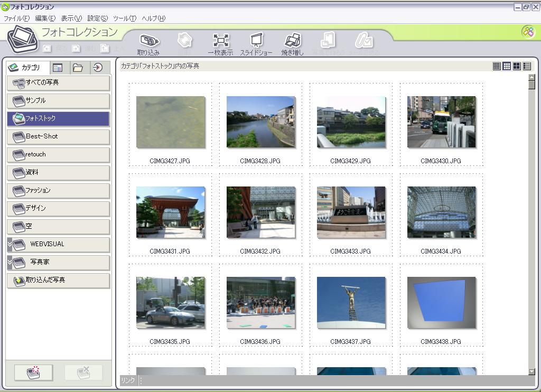Click the scrollbar down arrow
The width and height of the screenshot is (541, 392).
[x=531, y=371]
